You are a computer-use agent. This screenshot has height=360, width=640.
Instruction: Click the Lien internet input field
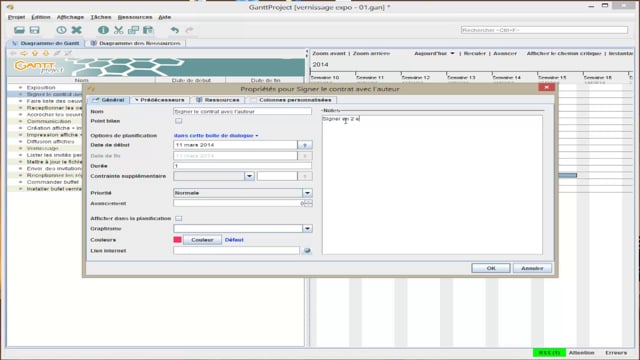pyautogui.click(x=236, y=251)
